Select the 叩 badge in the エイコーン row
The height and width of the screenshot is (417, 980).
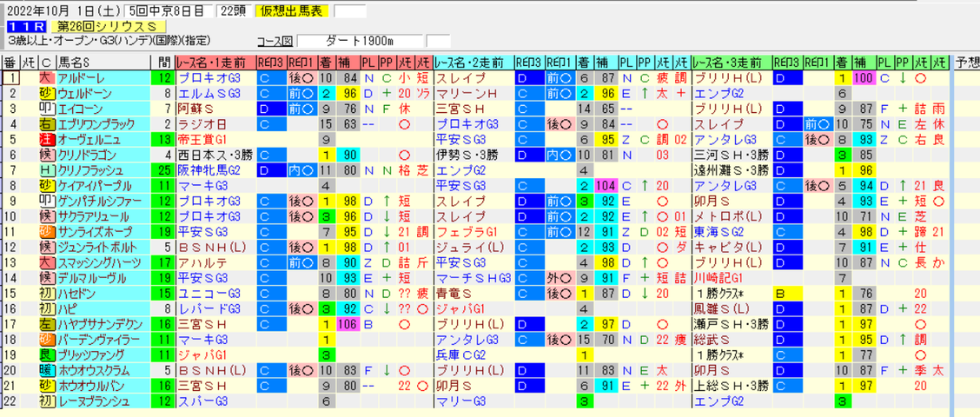(x=46, y=109)
